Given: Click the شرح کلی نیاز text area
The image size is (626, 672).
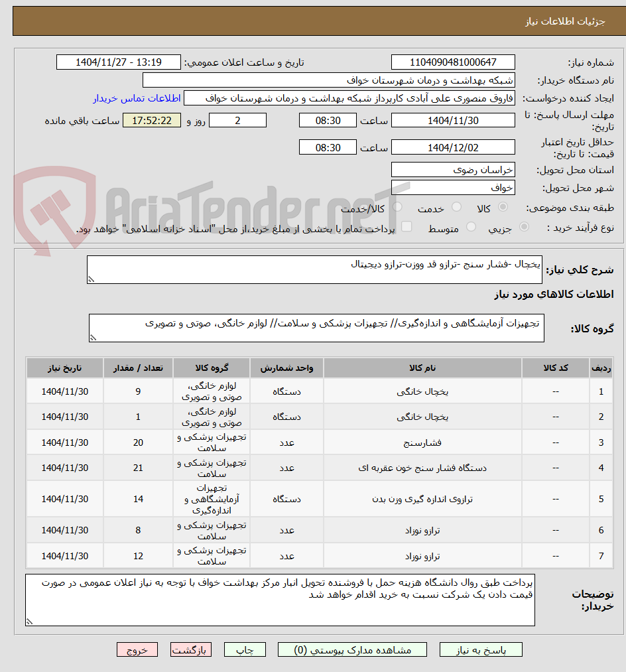Looking at the screenshot, I should (314, 269).
